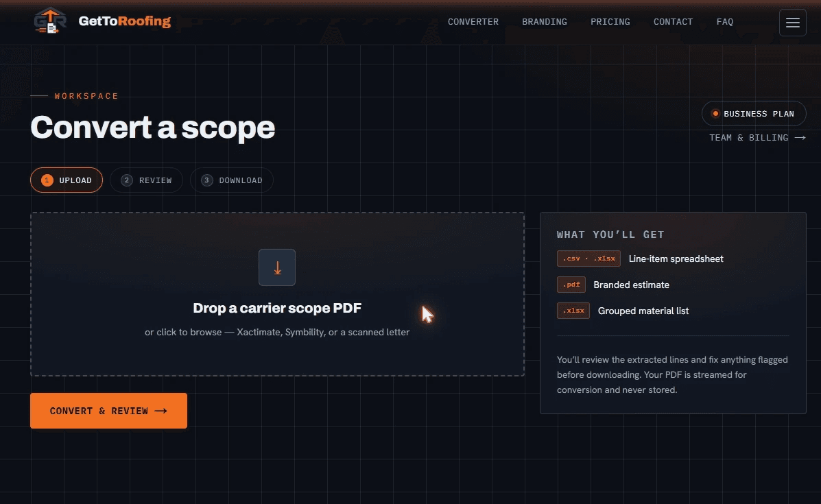The height and width of the screenshot is (504, 821).
Task: Open the hamburger menu button
Action: click(x=792, y=23)
